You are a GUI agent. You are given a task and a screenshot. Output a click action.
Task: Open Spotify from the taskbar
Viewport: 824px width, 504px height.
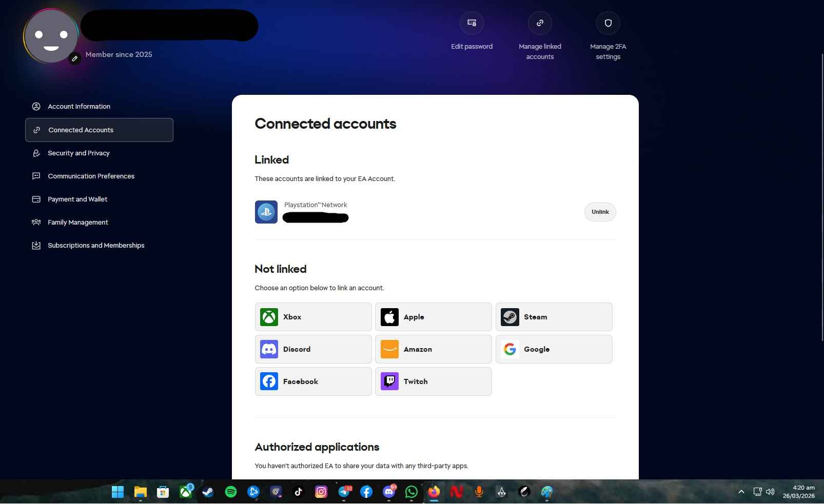(231, 492)
